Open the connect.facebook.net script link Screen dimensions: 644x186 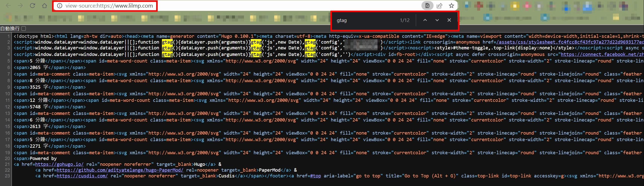click(602, 54)
